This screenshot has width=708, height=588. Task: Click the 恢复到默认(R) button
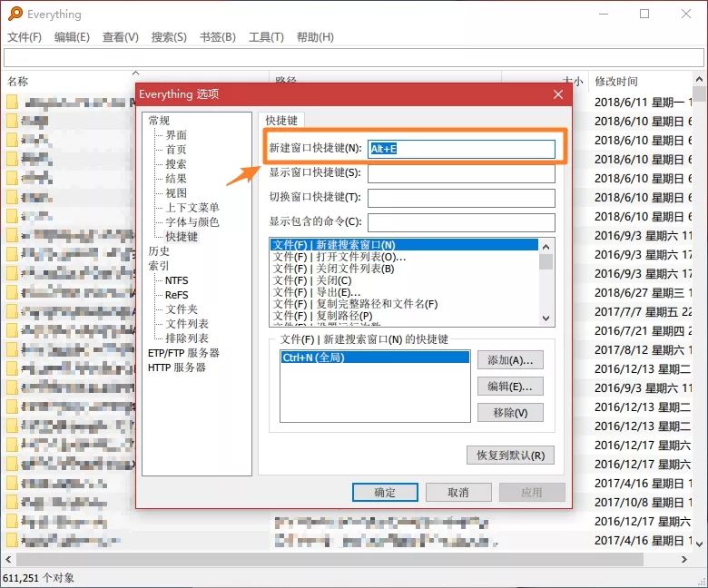point(510,455)
